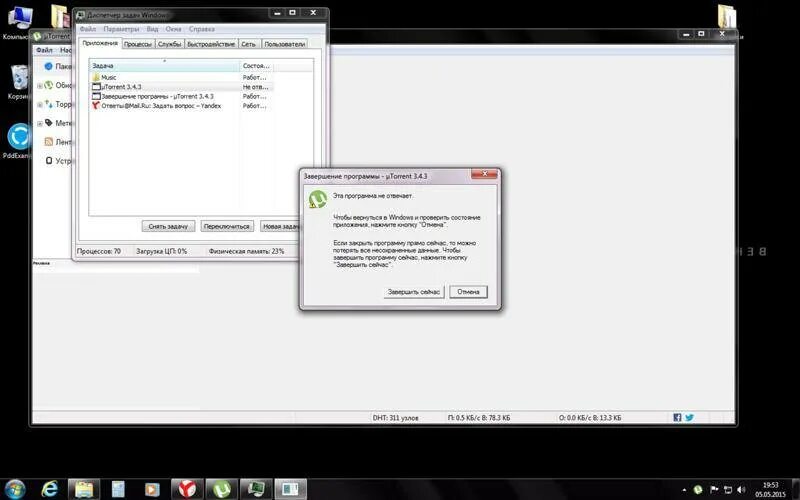The height and width of the screenshot is (500, 800).
Task: Click the devices icon in µTorrent sidebar
Action: click(48, 161)
